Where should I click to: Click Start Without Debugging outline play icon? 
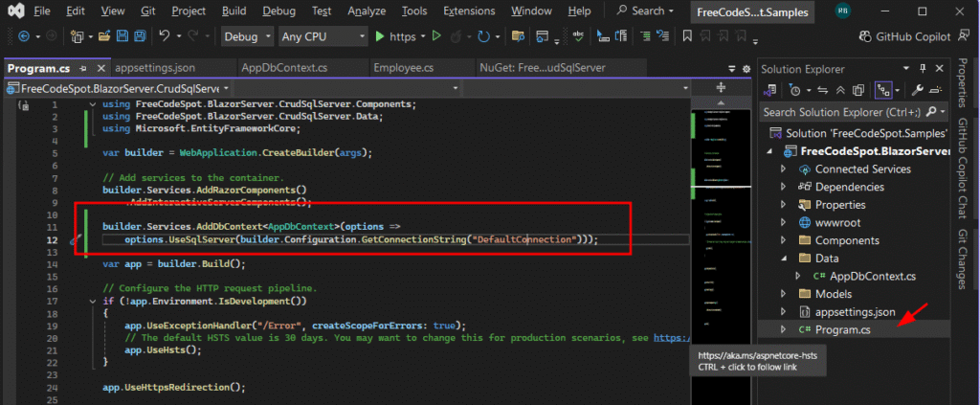click(436, 37)
